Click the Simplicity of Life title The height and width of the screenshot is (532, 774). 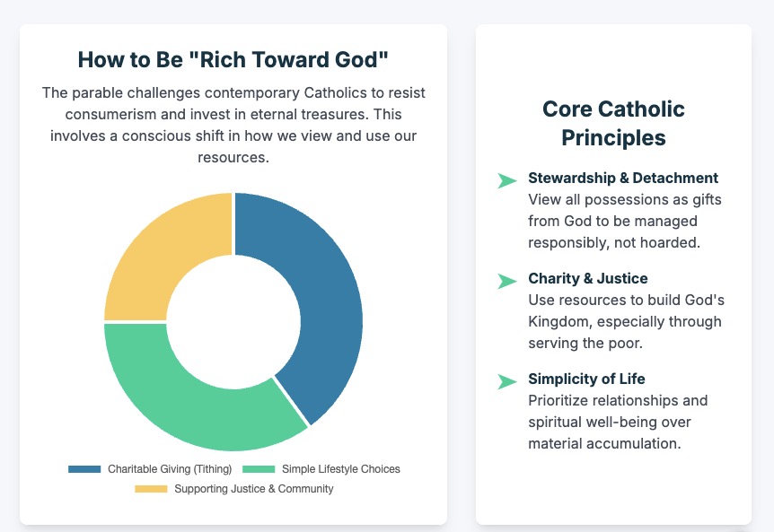click(x=586, y=379)
